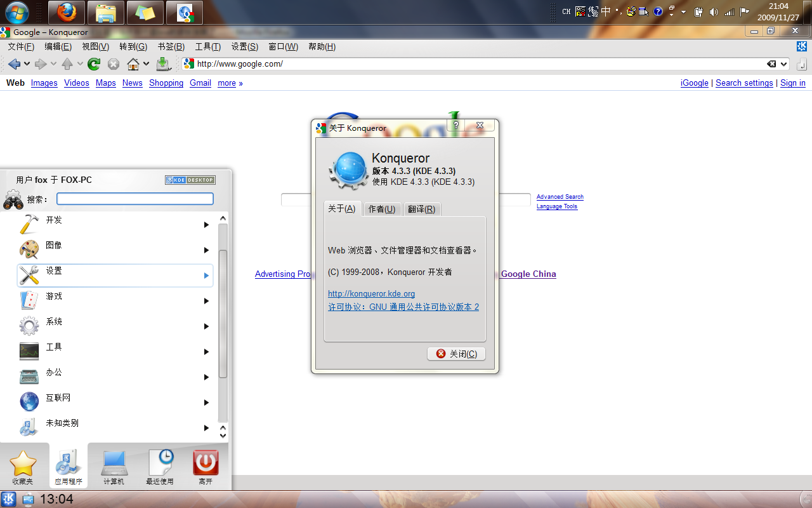Open the 办公 category in launcher menu
The image size is (812, 508).
[115, 377]
